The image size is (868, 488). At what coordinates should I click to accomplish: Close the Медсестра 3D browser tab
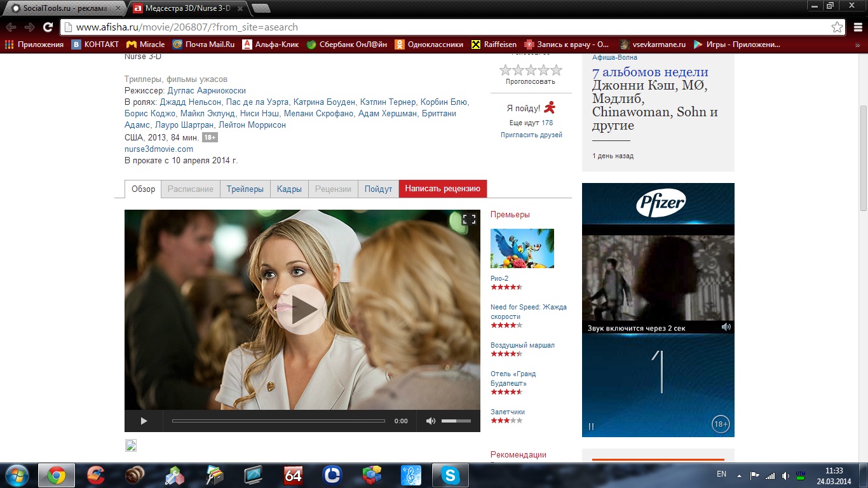click(x=240, y=8)
